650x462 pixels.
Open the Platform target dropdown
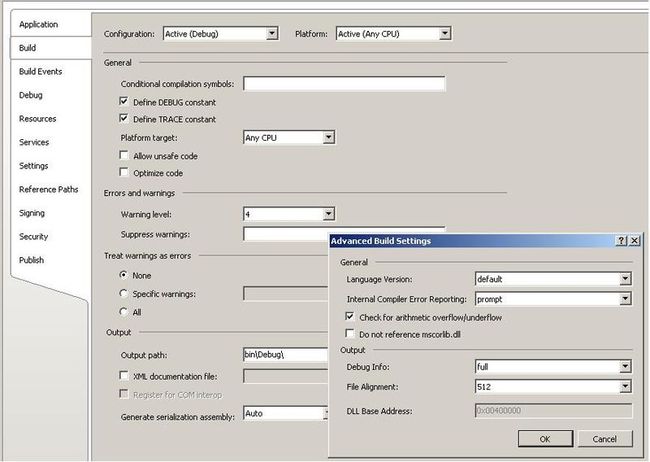coord(328,137)
